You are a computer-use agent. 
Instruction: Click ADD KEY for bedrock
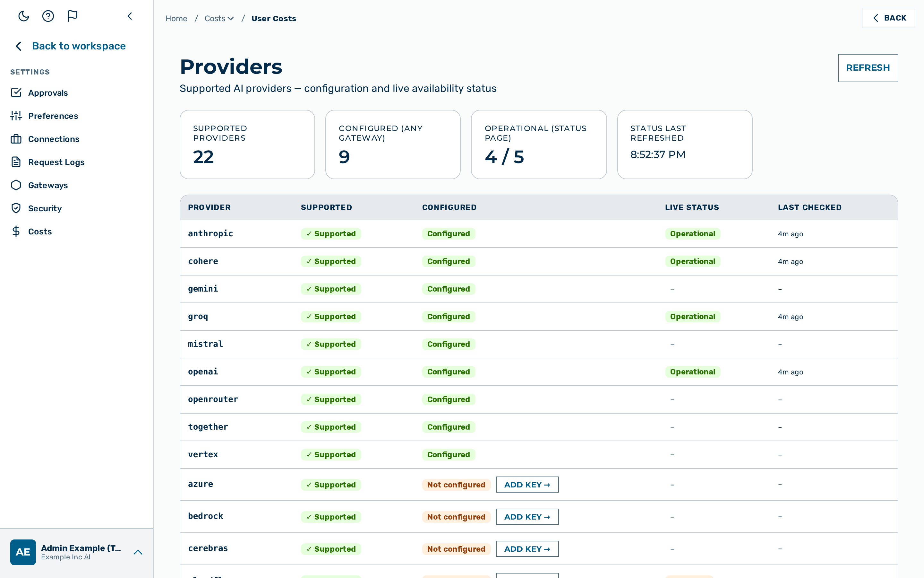[527, 516]
